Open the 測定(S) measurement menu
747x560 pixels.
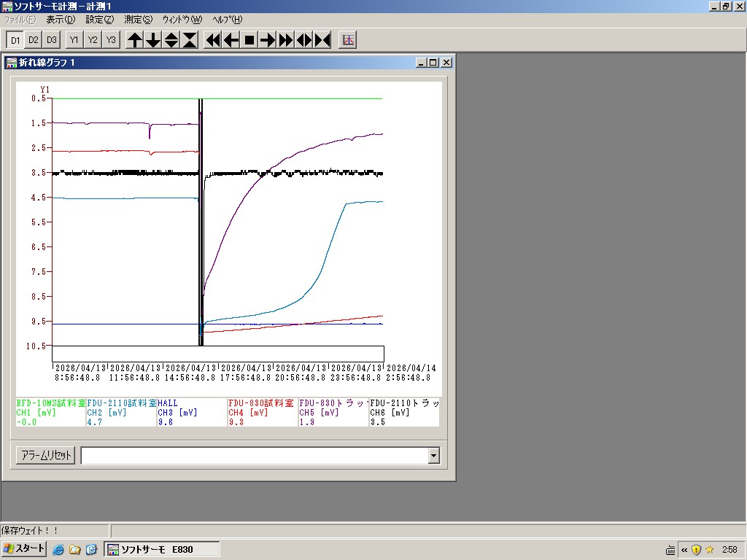[x=138, y=20]
